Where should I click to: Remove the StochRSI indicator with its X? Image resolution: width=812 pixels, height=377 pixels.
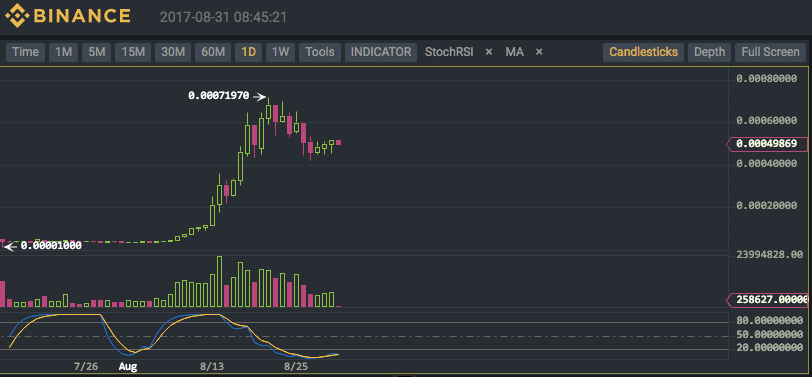488,52
